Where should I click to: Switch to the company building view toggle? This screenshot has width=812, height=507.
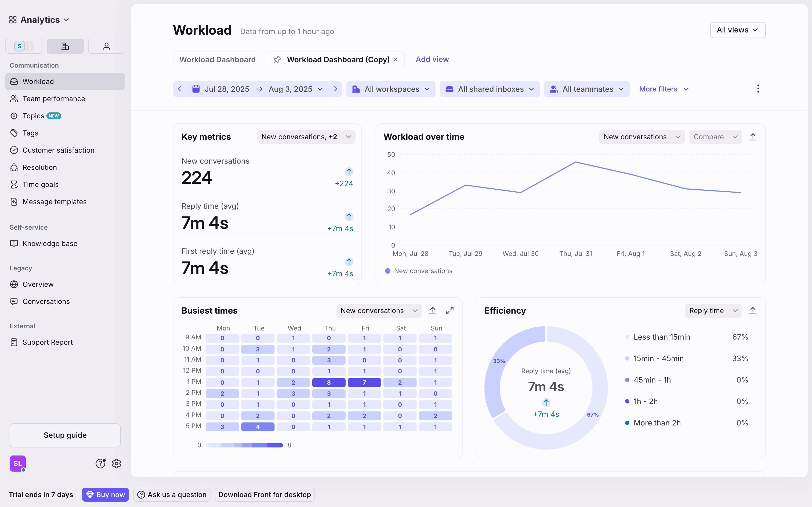pyautogui.click(x=65, y=46)
